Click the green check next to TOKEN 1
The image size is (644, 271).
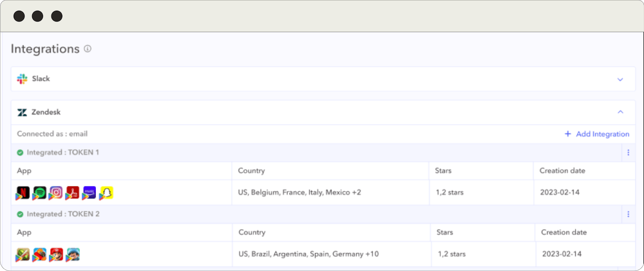click(20, 152)
